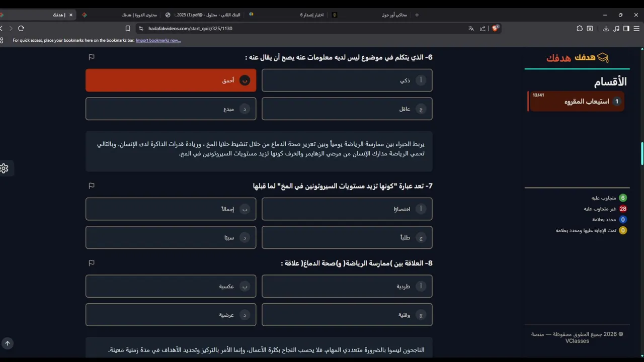Filter by غير متجاوب عليه unanswered count

point(605,209)
